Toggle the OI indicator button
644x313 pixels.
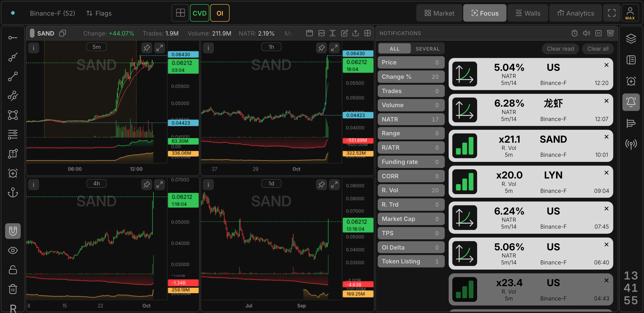(220, 13)
